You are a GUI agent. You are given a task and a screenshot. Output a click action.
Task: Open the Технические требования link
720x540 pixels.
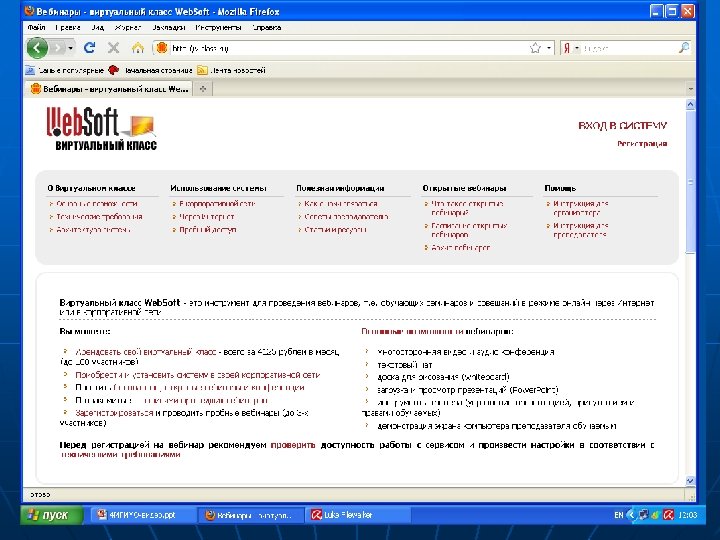99,216
